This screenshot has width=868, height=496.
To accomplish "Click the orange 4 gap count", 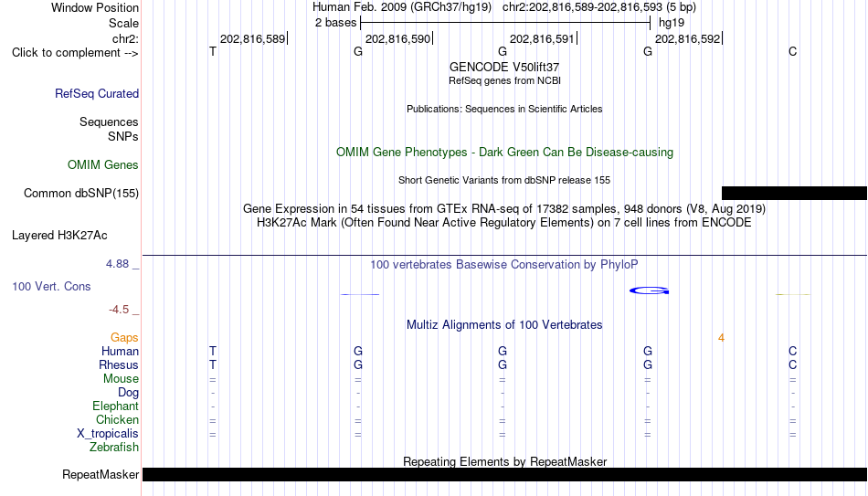I will [x=721, y=338].
